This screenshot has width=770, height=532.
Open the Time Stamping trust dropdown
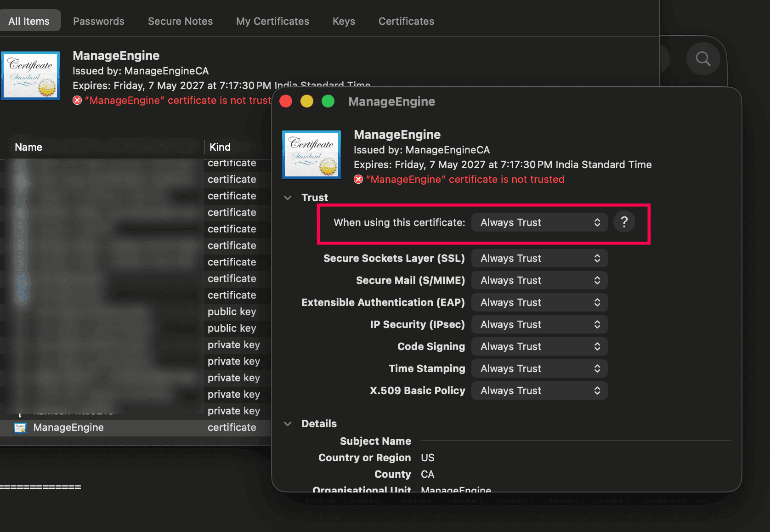coord(539,368)
